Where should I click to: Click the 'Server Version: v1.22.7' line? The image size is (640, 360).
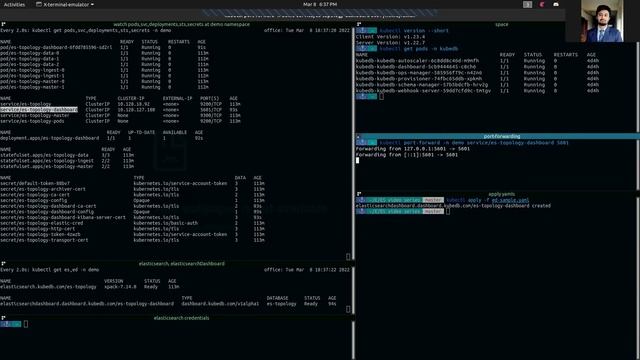(x=391, y=42)
